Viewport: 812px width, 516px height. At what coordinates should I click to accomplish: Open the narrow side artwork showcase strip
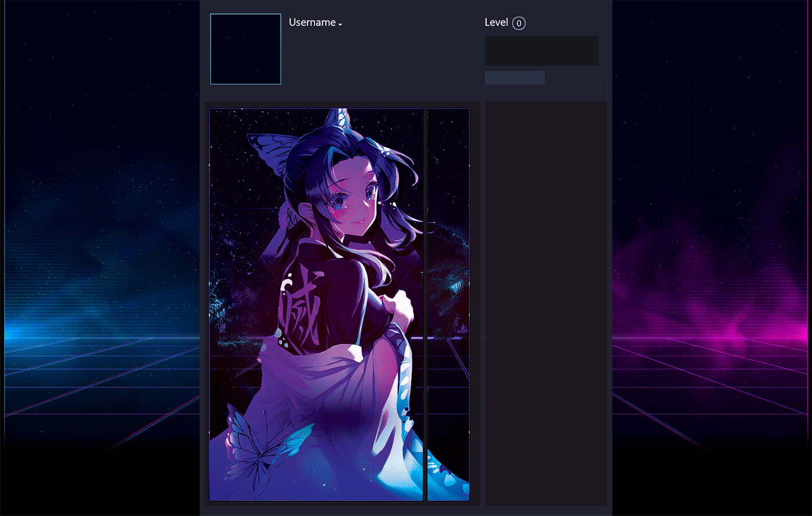pyautogui.click(x=448, y=304)
